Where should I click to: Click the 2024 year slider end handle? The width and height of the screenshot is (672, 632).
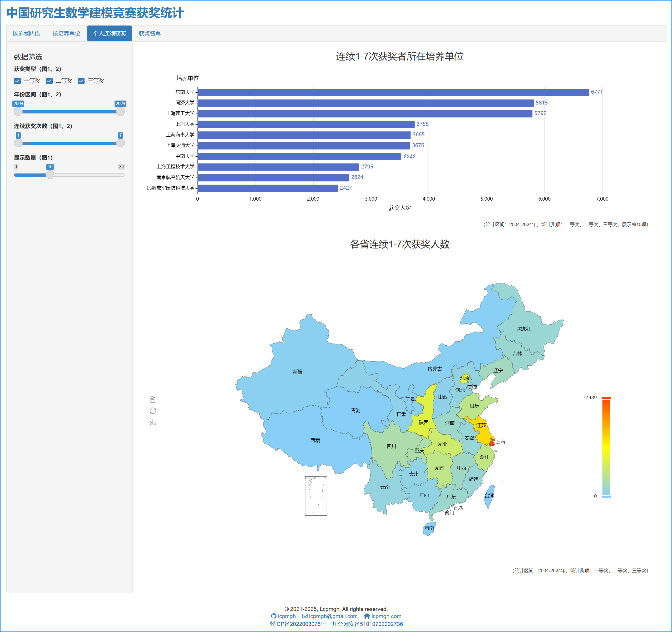[x=120, y=112]
